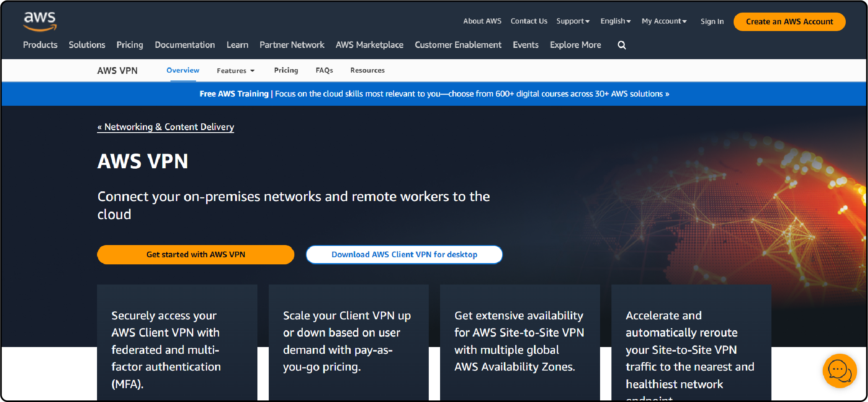Select the FAQs tab
Screen dimensions: 868x402
pos(324,70)
